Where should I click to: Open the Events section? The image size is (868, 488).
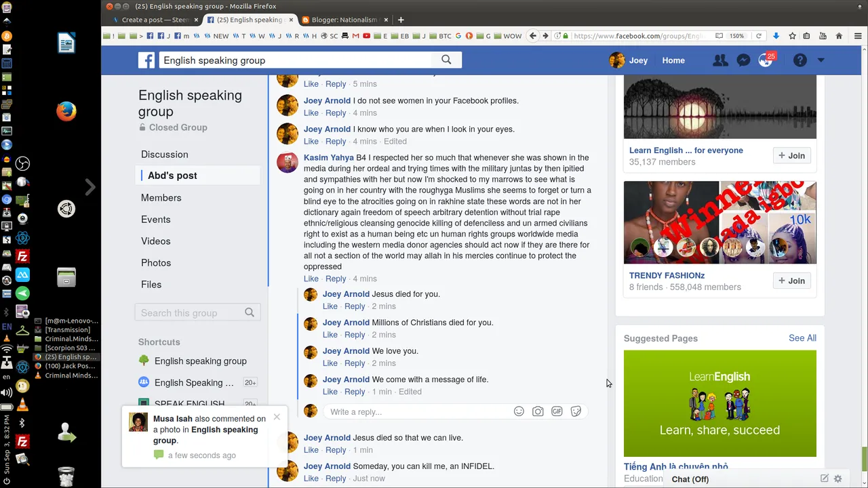tap(155, 220)
